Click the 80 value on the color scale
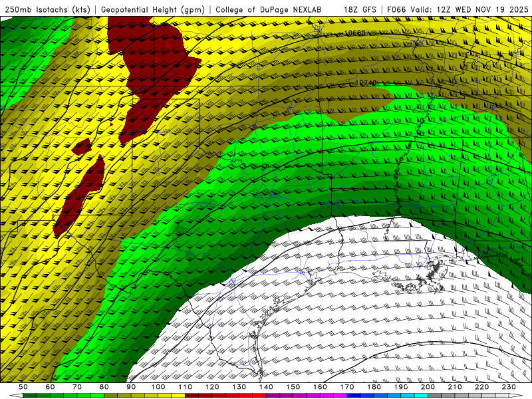Screen dimensions: 532x399 (x=104, y=387)
